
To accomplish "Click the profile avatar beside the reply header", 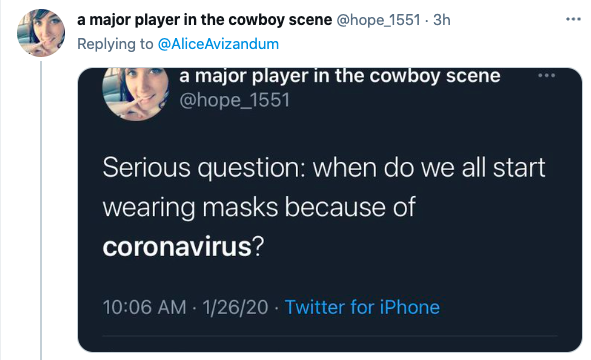I will (41, 33).
